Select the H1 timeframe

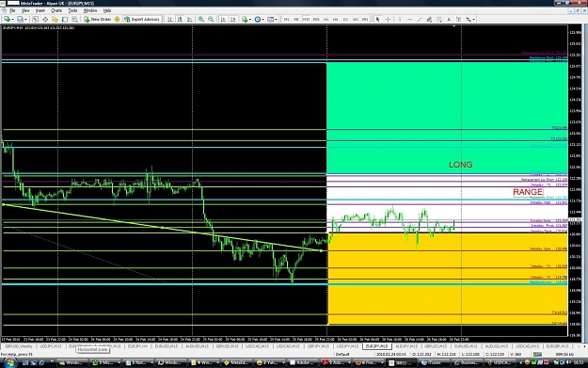(x=326, y=19)
